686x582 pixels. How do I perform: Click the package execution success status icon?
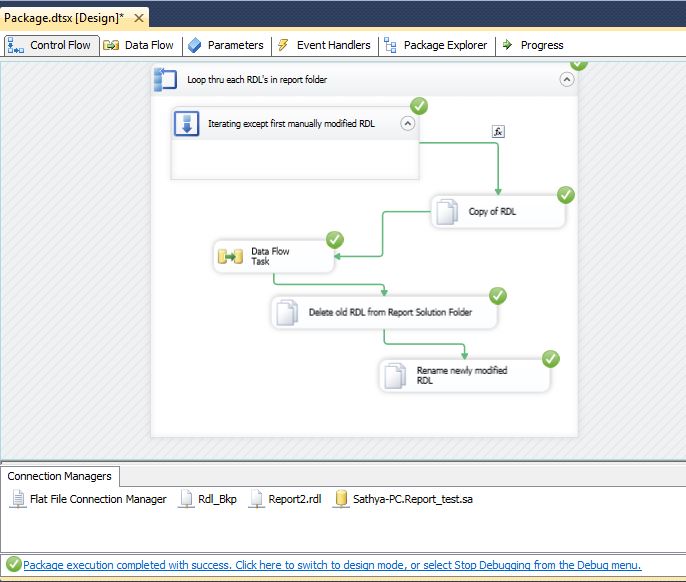coord(14,564)
